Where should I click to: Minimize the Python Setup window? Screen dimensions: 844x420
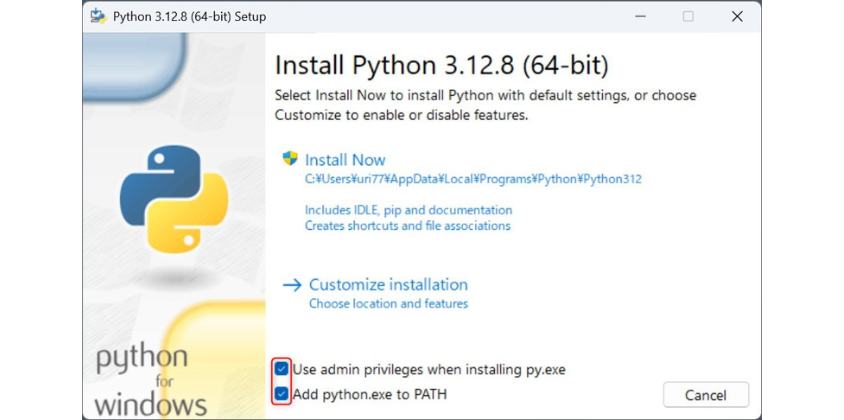tap(640, 17)
